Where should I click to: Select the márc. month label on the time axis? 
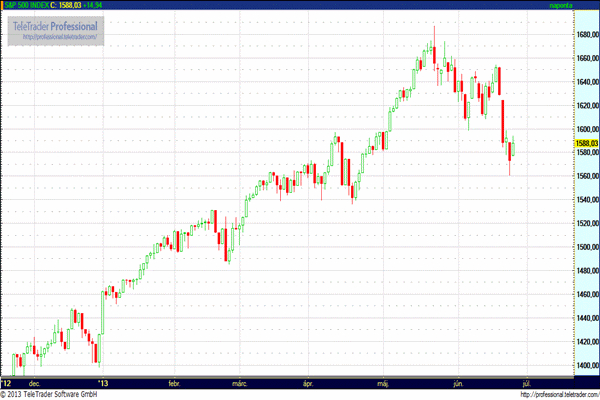tap(240, 383)
